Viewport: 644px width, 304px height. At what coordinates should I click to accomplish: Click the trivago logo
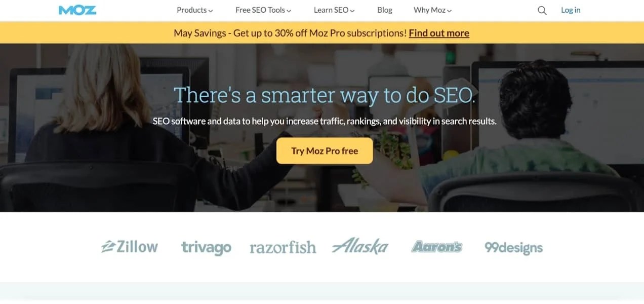206,248
